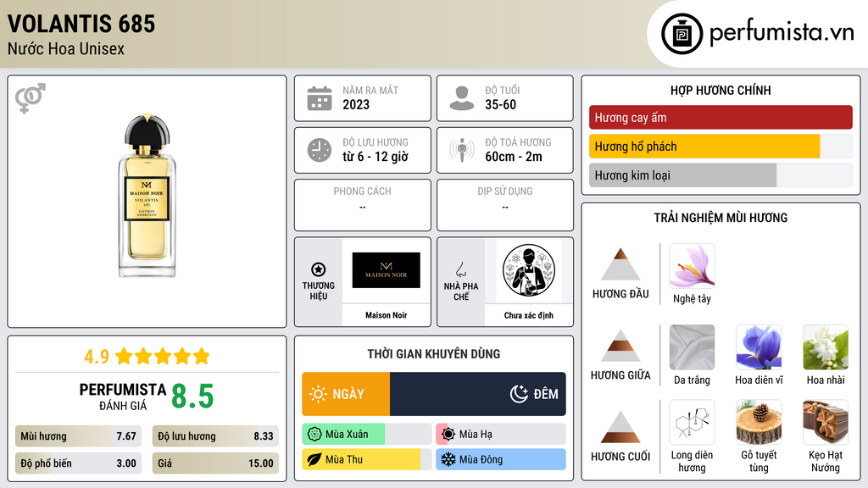Image resolution: width=868 pixels, height=488 pixels.
Task: Click the sun icon in Ngày bar
Action: coord(318,394)
